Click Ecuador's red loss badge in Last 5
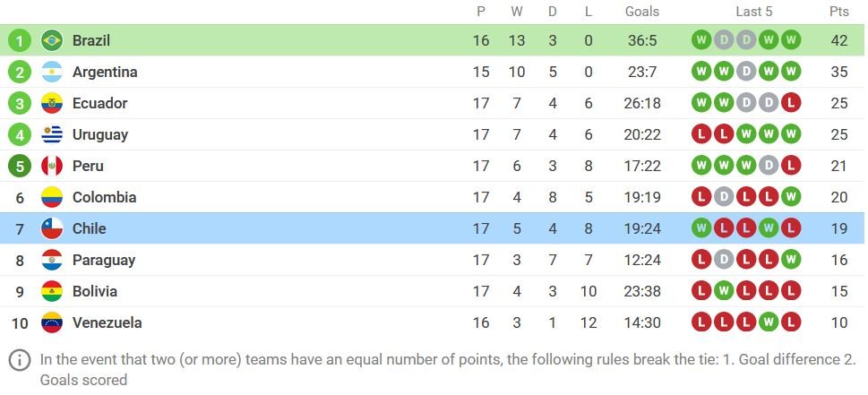868x395 pixels. [790, 103]
